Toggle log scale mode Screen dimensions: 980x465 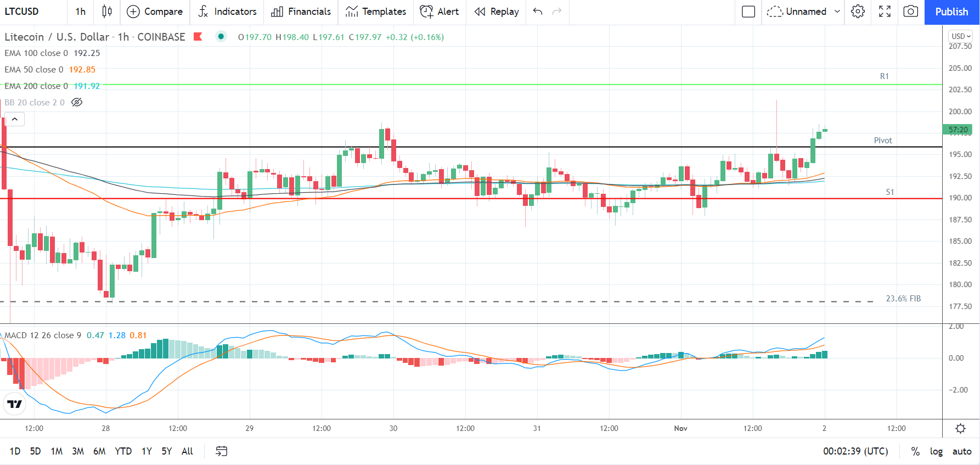[x=936, y=451]
